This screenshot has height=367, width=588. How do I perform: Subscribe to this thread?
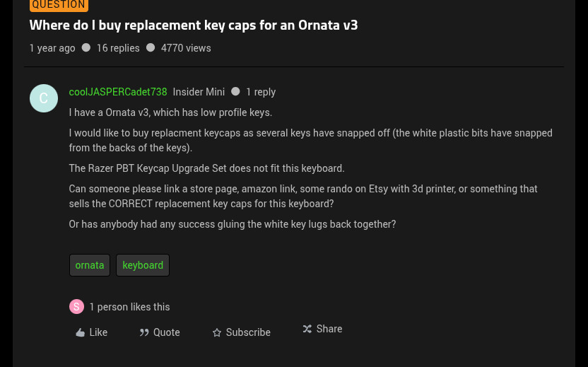tap(248, 332)
